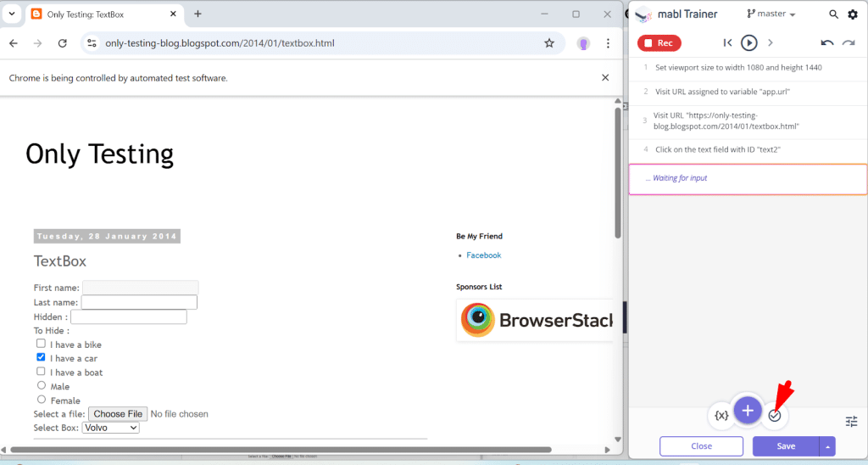Open Chrome three-dot menu
Image resolution: width=868 pixels, height=465 pixels.
tap(608, 43)
